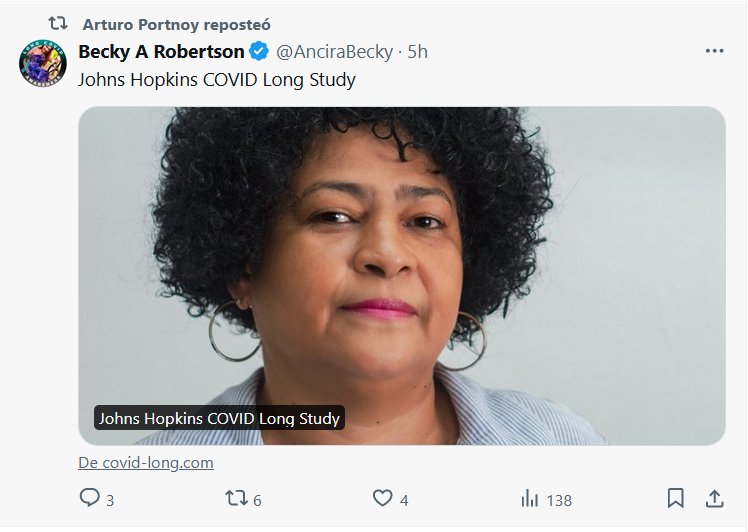
Task: View post analytics bar chart icon
Action: [530, 498]
